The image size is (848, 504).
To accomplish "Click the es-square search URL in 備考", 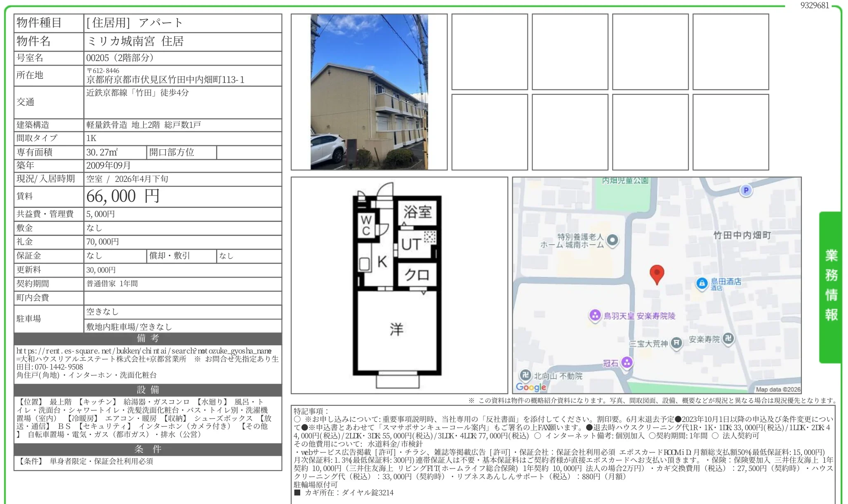I will click(144, 351).
